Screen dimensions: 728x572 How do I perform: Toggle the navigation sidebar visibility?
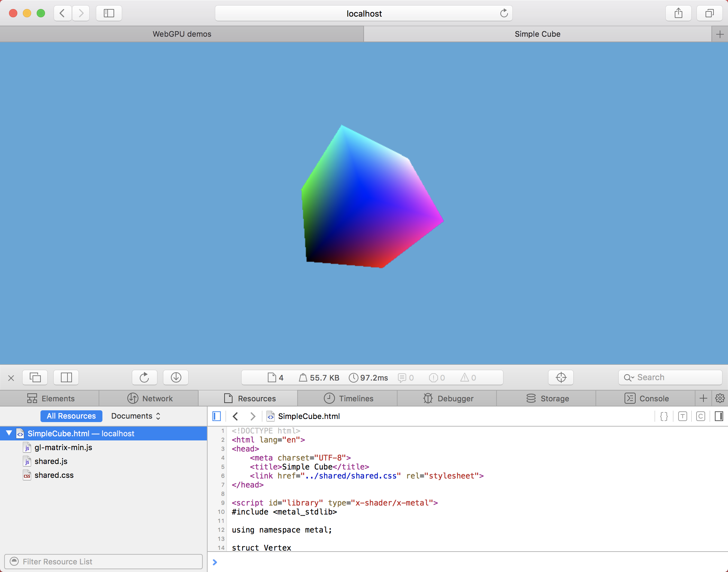pyautogui.click(x=217, y=416)
